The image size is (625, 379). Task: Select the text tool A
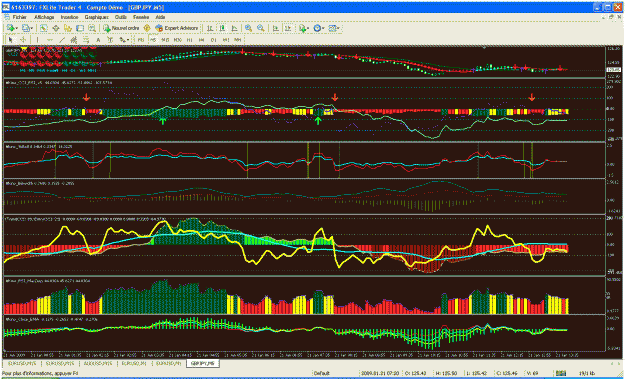[98, 40]
